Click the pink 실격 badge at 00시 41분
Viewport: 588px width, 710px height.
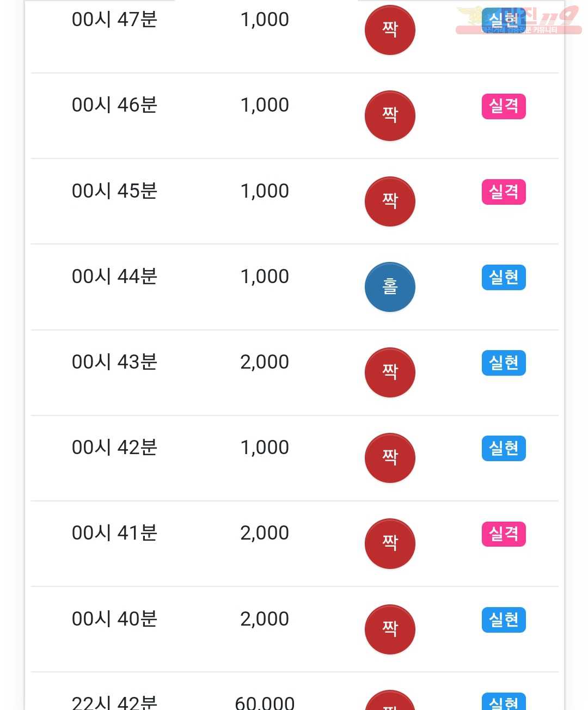tap(504, 534)
